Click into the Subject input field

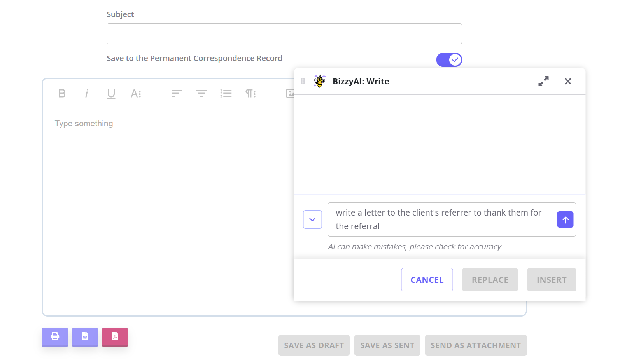(x=284, y=34)
